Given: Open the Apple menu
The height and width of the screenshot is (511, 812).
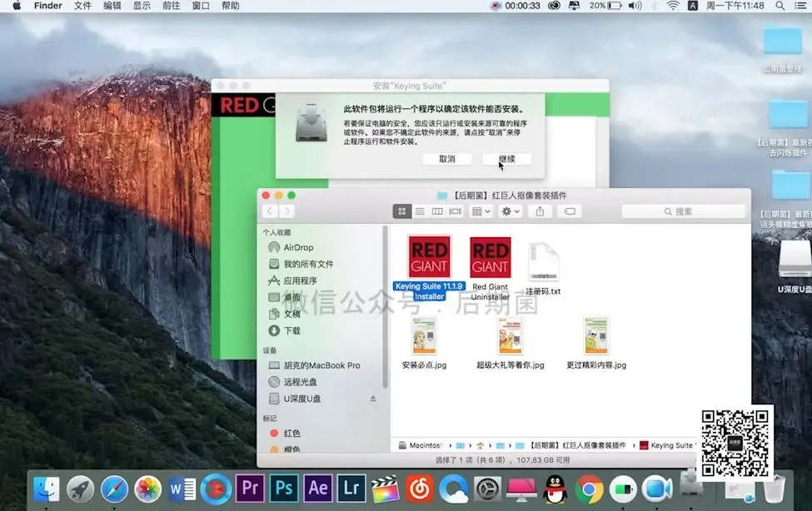Looking at the screenshot, I should 17,6.
